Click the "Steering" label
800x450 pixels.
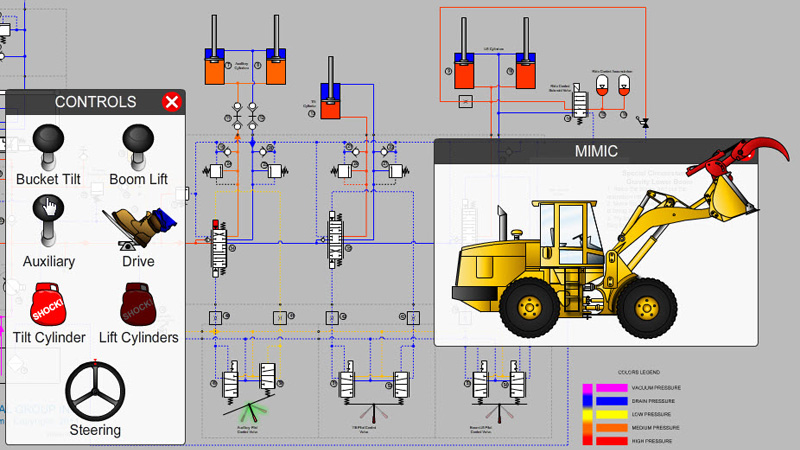coord(95,430)
